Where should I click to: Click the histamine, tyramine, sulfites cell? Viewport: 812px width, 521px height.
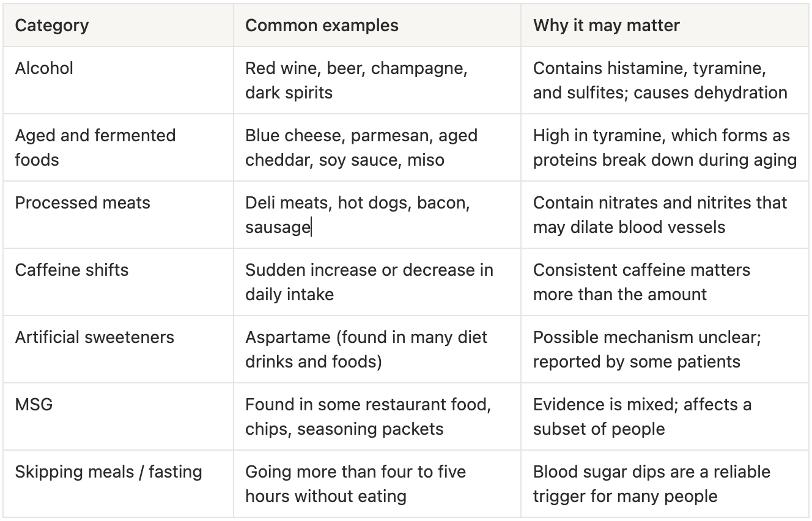(x=665, y=80)
